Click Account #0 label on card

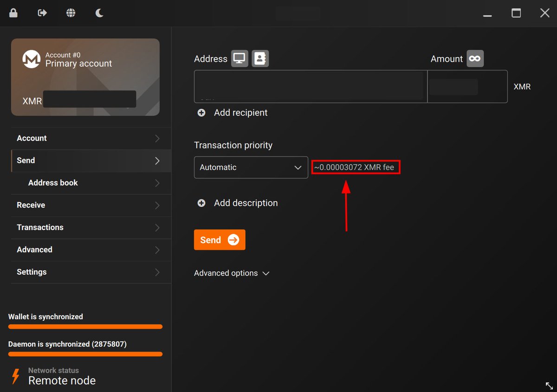click(x=63, y=55)
